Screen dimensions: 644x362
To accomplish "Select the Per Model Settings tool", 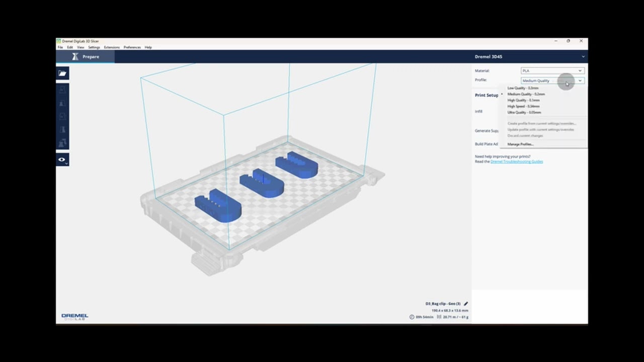I will pos(62,143).
